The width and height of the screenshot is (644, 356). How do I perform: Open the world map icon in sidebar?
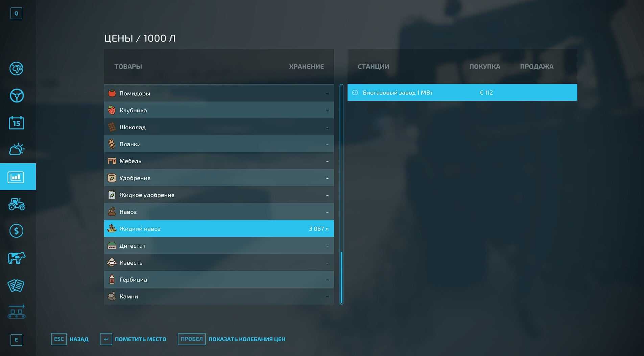click(x=16, y=69)
